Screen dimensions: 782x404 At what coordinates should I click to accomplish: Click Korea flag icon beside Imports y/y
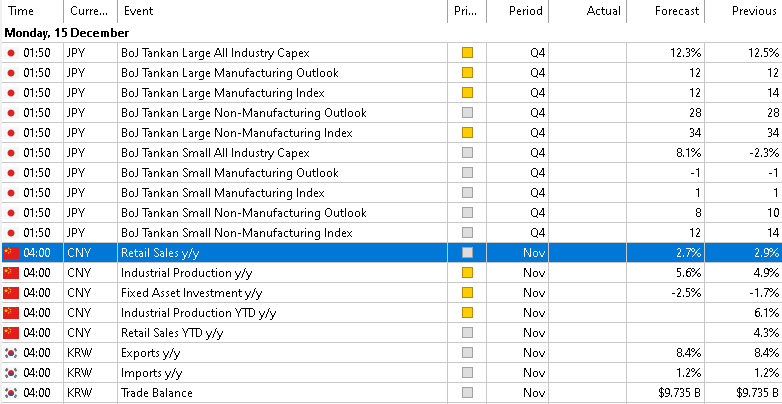(x=11, y=373)
